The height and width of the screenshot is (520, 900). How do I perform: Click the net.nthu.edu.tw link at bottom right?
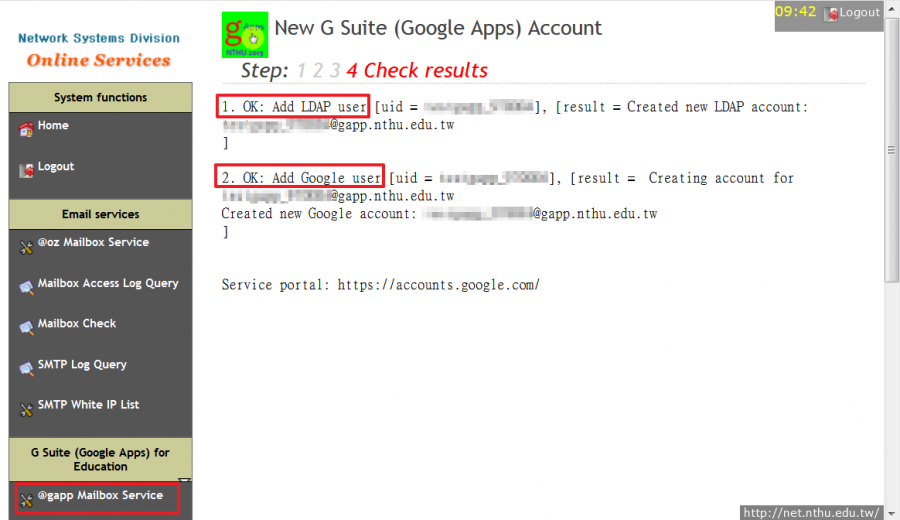[x=812, y=512]
